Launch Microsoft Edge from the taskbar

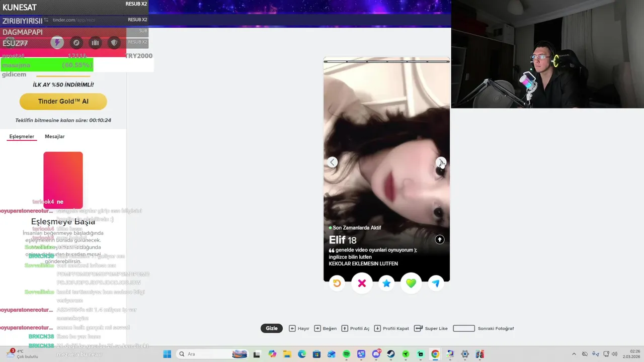[302, 354]
